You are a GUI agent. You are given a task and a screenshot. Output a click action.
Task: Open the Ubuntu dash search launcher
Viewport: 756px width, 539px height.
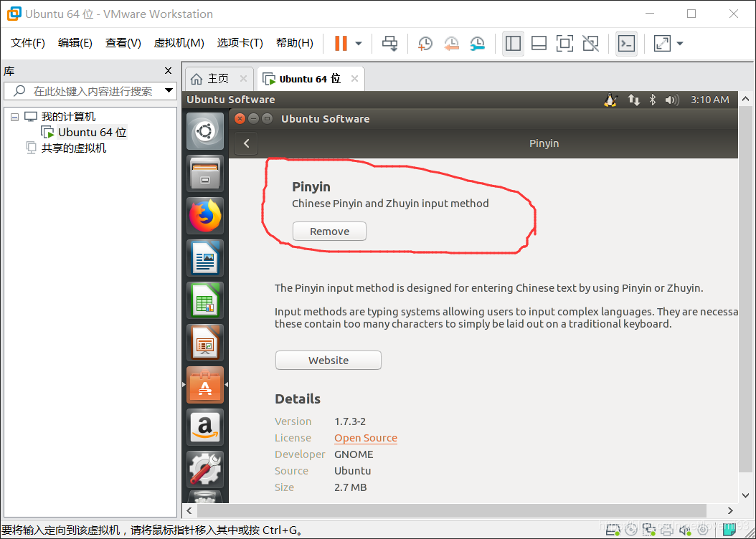[x=205, y=131]
